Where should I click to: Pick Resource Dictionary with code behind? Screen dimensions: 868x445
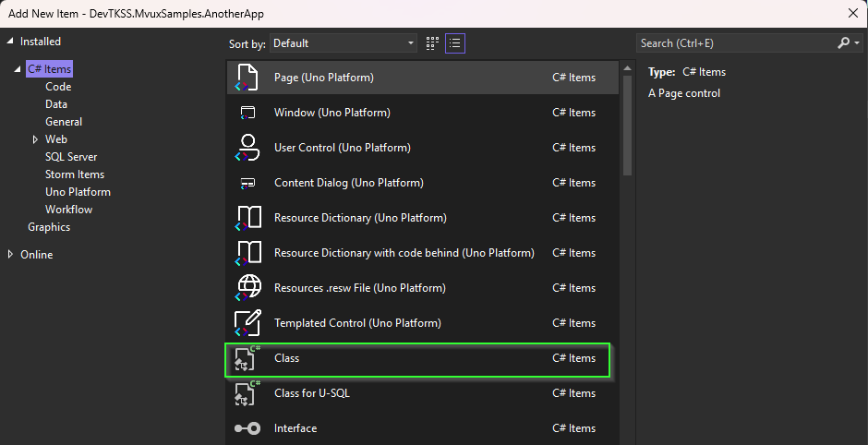(x=404, y=253)
